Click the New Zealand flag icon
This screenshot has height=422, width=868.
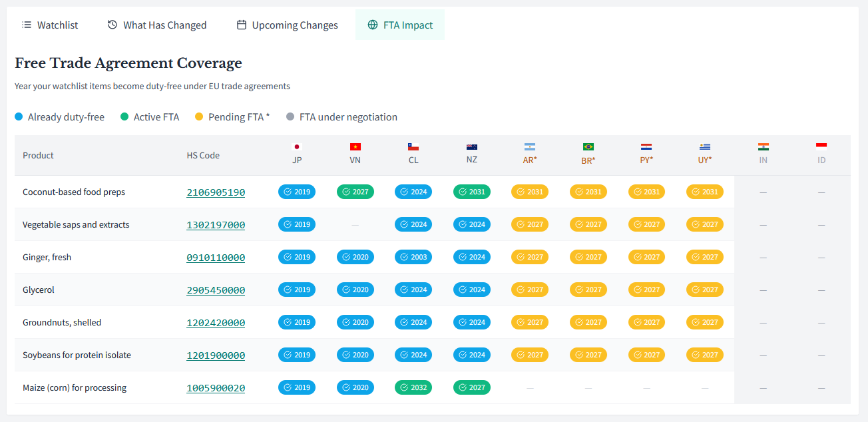472,147
